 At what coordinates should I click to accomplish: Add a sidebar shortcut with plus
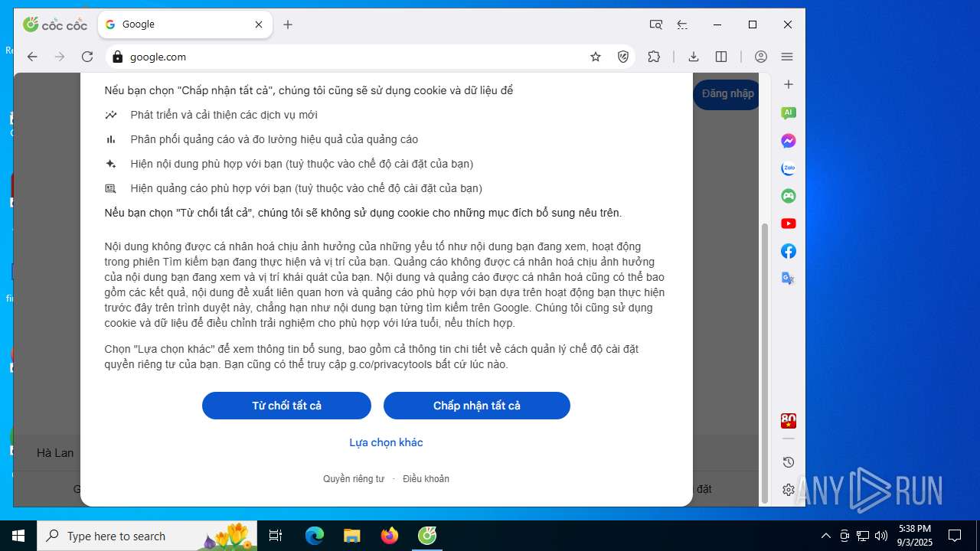(x=789, y=84)
